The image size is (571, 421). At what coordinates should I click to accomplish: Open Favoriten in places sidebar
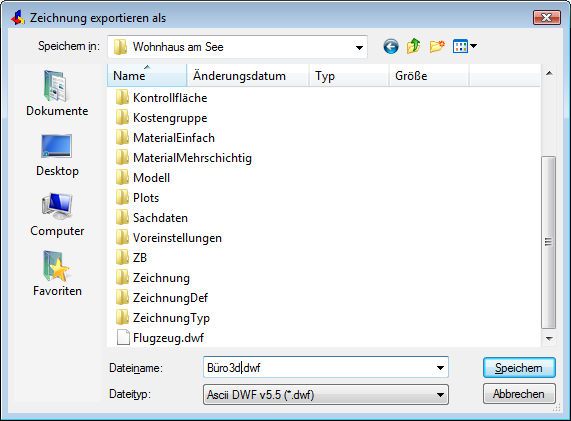tap(57, 274)
